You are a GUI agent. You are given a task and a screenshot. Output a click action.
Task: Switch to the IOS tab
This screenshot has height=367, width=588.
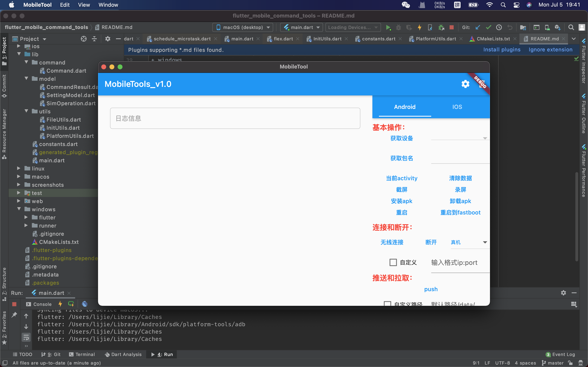coord(456,107)
